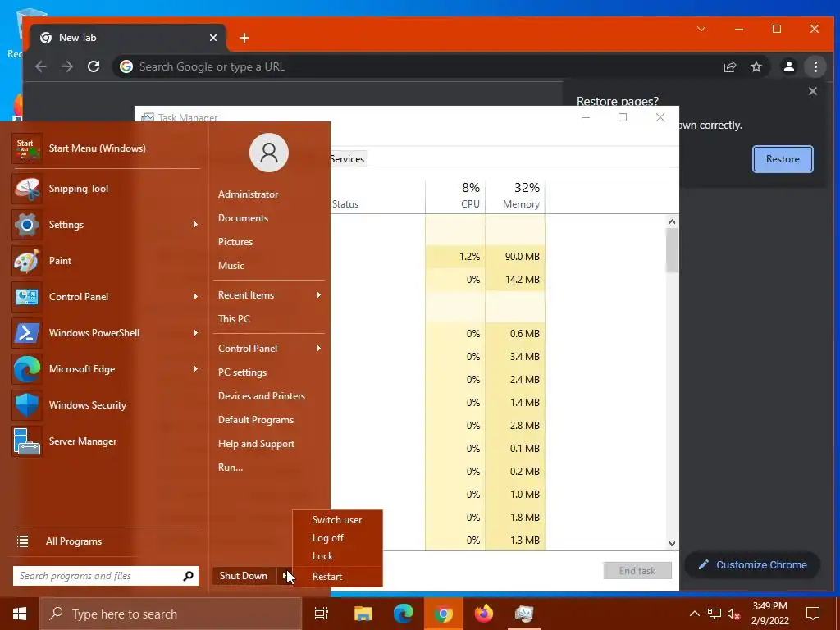Click Task Manager vertical scrollbar thumb
The width and height of the screenshot is (840, 630).
click(x=672, y=250)
